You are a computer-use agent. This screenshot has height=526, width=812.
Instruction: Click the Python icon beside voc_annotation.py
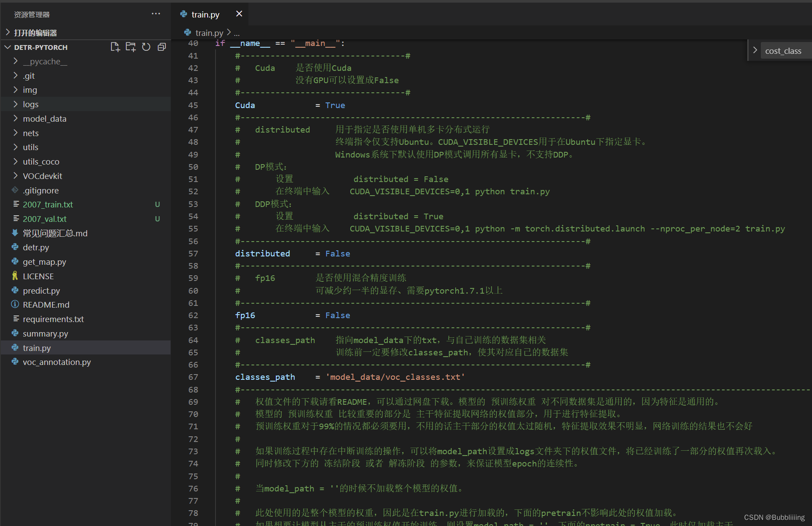(x=15, y=361)
